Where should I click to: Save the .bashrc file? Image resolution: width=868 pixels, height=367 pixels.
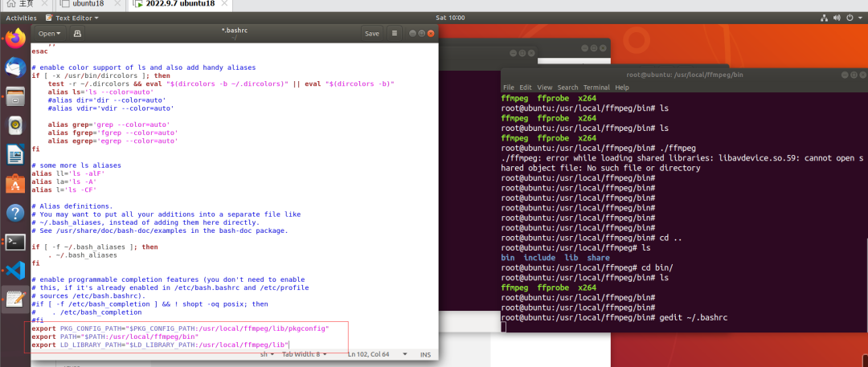coord(371,34)
